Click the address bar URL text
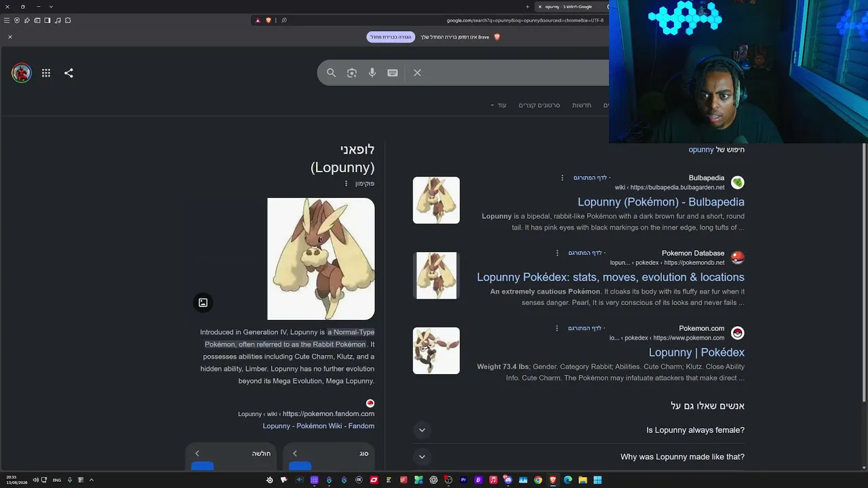The height and width of the screenshot is (488, 868). point(525,20)
